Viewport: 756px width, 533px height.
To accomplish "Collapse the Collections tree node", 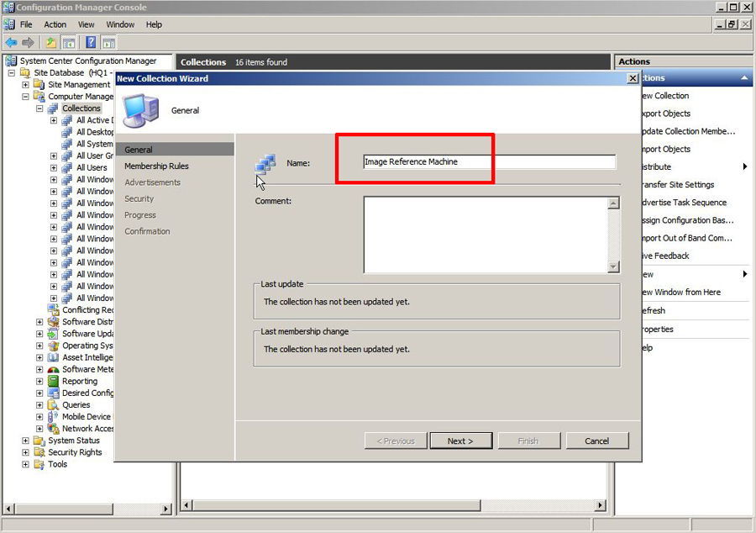I will click(39, 108).
